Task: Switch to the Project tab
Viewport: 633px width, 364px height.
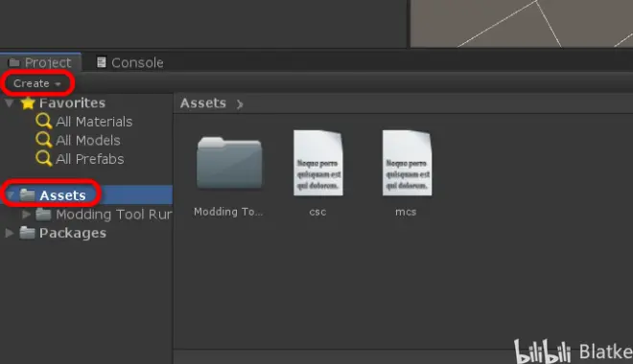Action: (40, 62)
